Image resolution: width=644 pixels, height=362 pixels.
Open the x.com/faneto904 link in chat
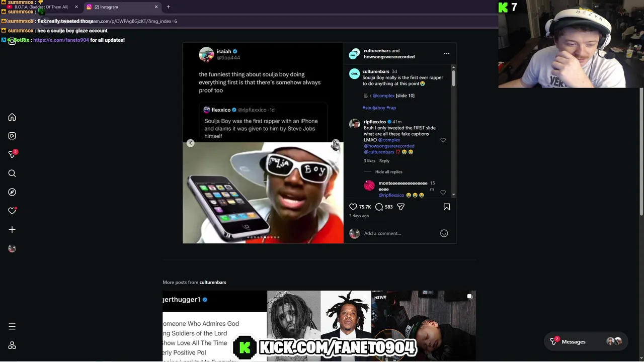point(61,40)
